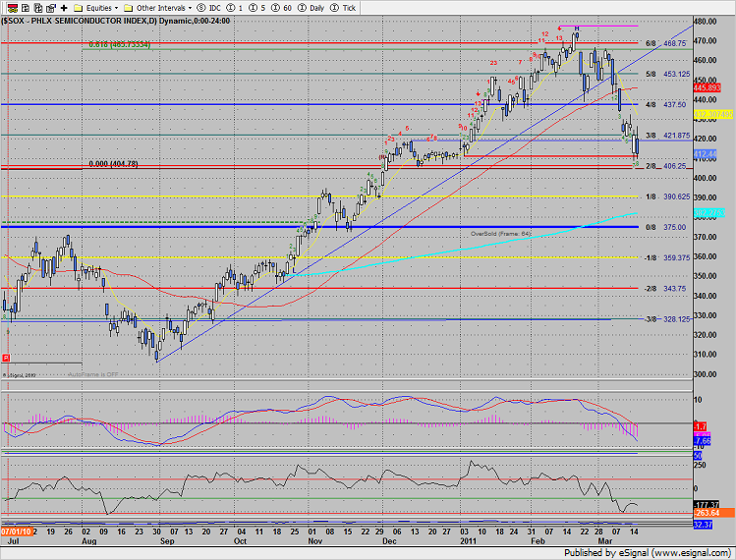Viewport: 736px width, 560px height.
Task: Click the 0/8 375.00 level label
Action: [665, 227]
